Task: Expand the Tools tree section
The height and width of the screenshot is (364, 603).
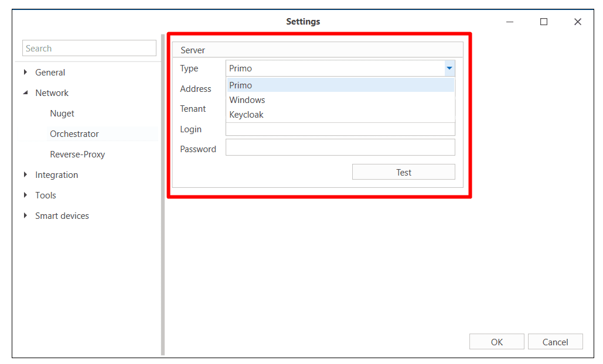Action: click(25, 195)
